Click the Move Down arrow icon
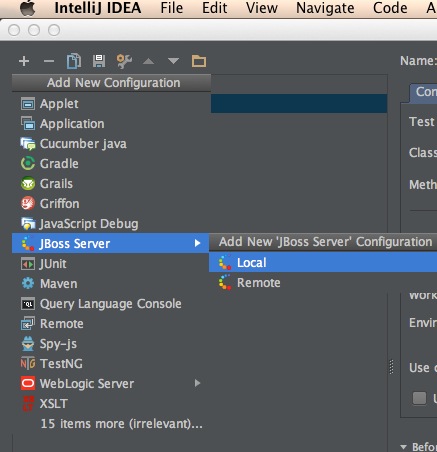The height and width of the screenshot is (452, 437). [x=173, y=61]
